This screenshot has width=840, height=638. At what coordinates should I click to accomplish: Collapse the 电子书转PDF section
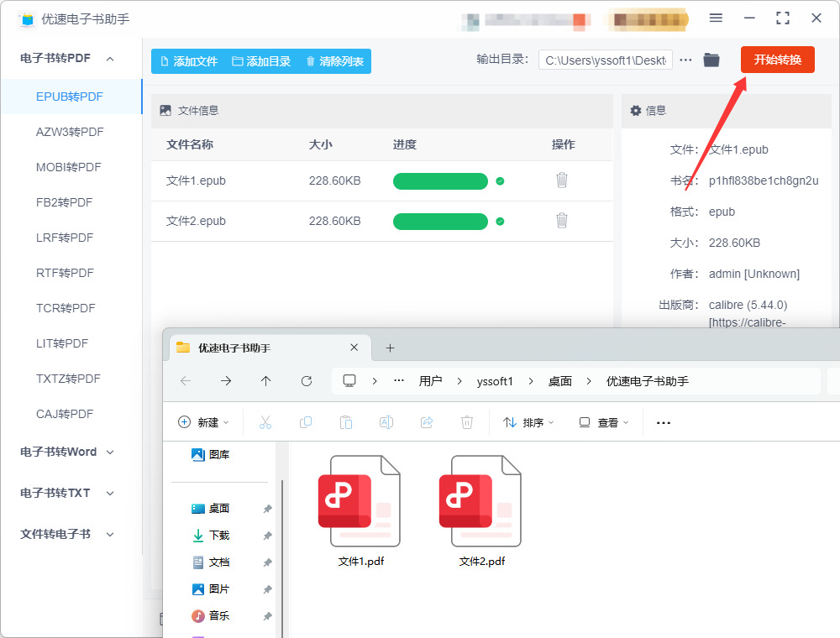pyautogui.click(x=110, y=59)
